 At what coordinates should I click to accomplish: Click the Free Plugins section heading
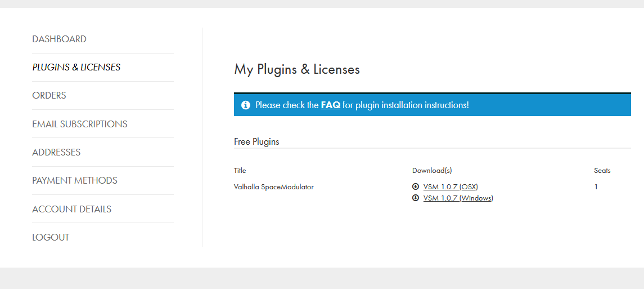tap(256, 142)
